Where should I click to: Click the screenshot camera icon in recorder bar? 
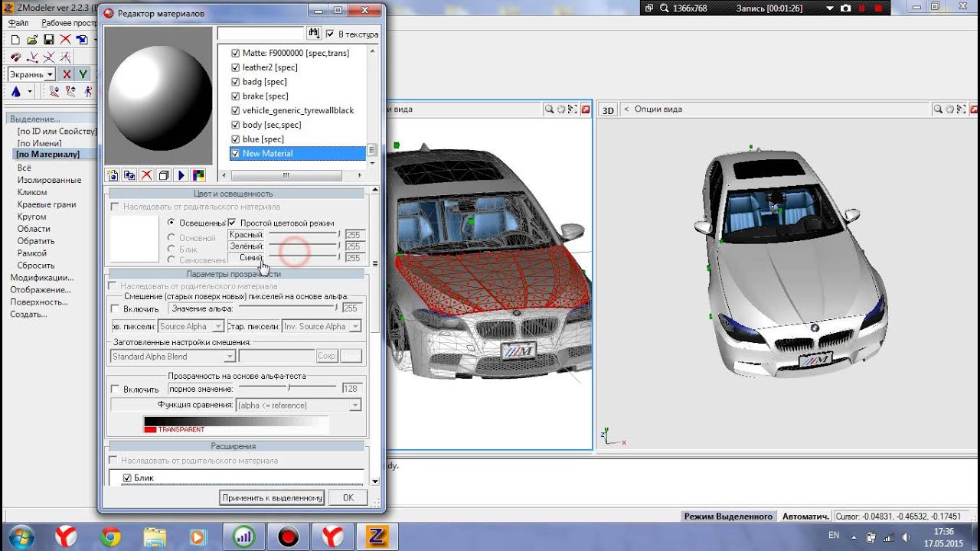845,8
